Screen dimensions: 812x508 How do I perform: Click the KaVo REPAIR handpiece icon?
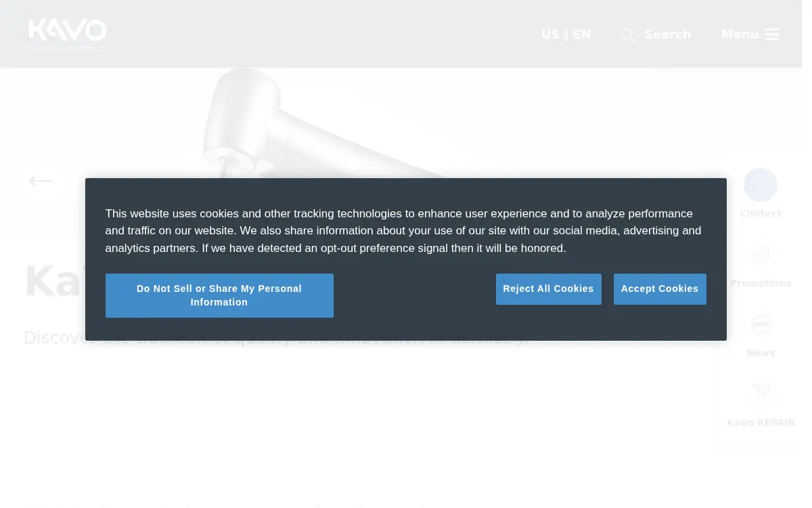(x=761, y=394)
